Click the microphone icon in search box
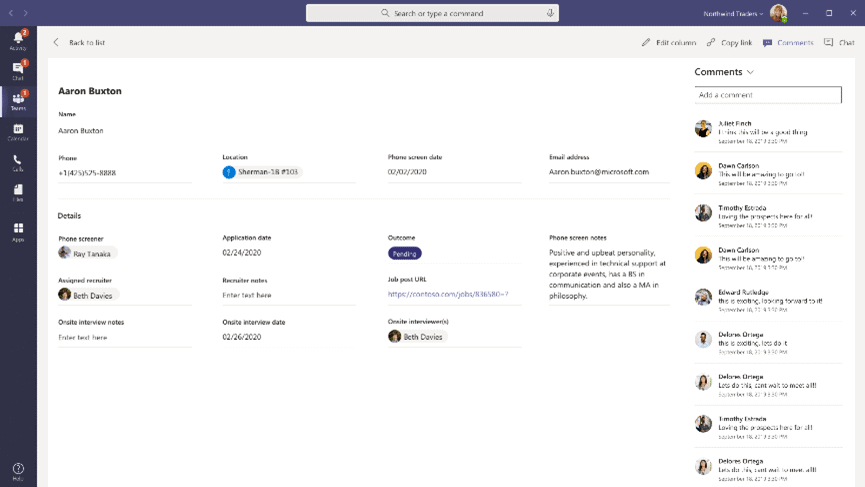This screenshot has height=487, width=865. [x=550, y=13]
